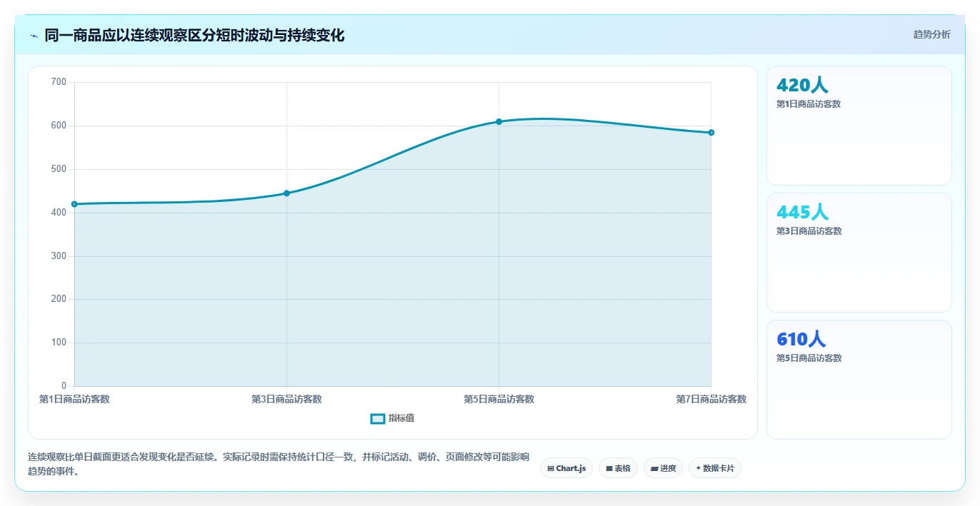Click the 第3日商品访客数 caption under 445人
The height and width of the screenshot is (506, 980).
click(809, 231)
